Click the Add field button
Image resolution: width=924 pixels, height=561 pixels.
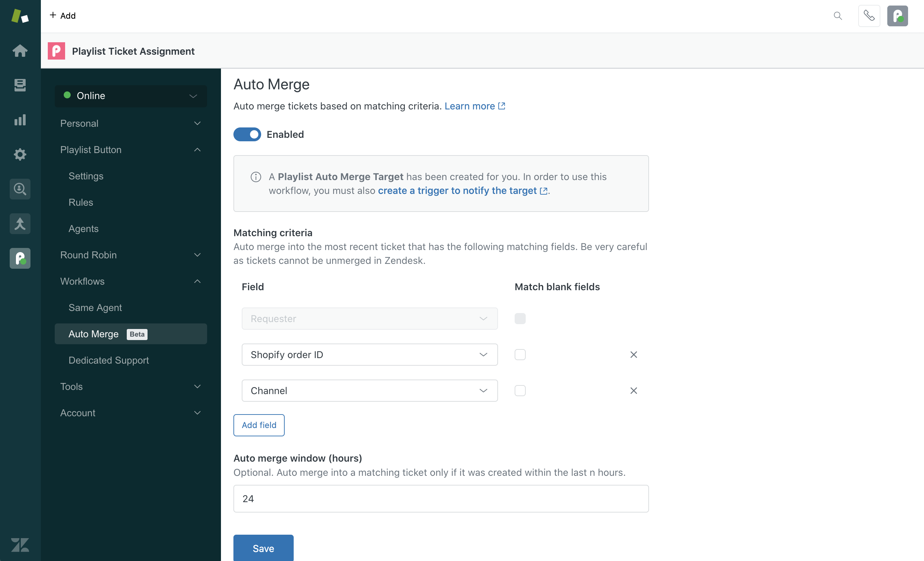click(x=259, y=425)
